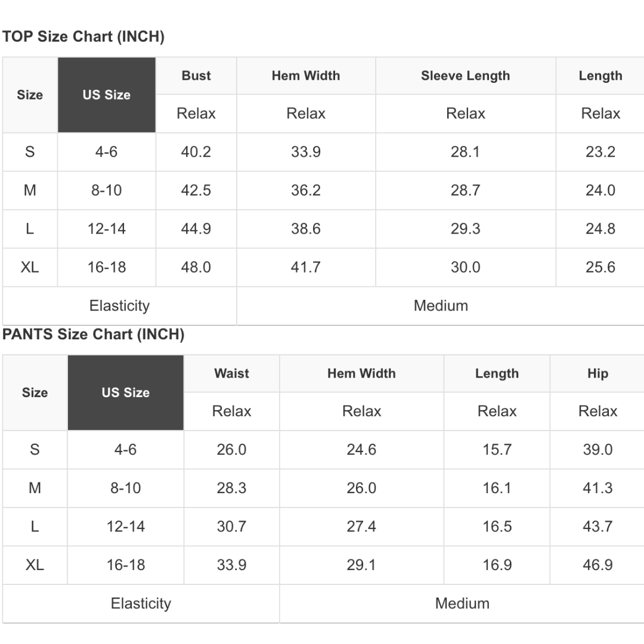Click pants hem width value 27.4

coord(361,527)
